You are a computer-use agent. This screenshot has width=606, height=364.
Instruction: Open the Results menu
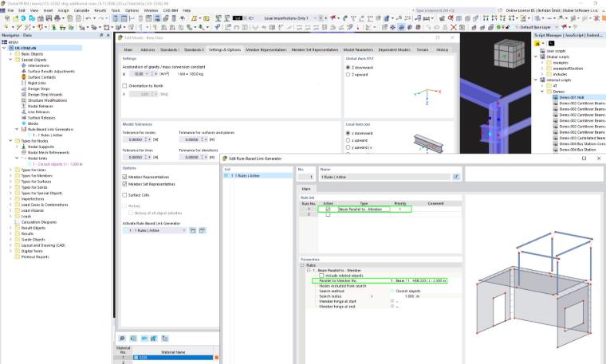pyautogui.click(x=100, y=10)
